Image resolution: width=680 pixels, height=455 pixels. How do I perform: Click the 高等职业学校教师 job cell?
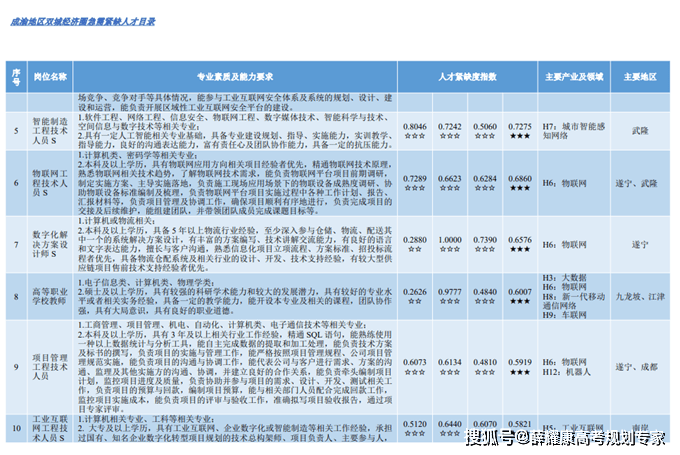[x=51, y=297]
